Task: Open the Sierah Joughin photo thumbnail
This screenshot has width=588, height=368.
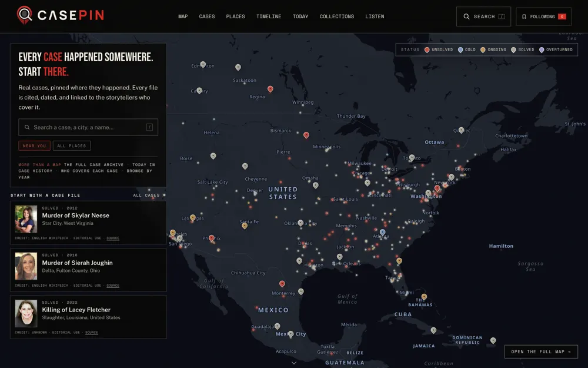Action: pyautogui.click(x=26, y=266)
